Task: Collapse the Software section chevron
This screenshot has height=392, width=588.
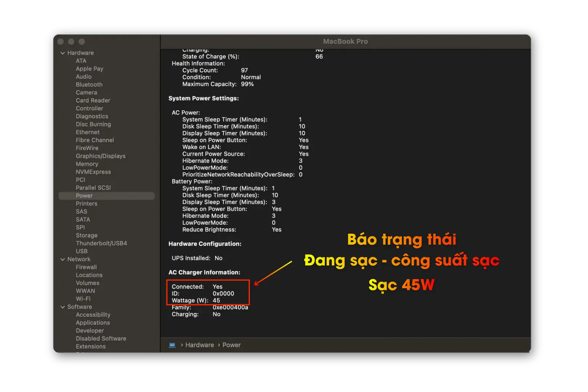Action: pos(63,307)
